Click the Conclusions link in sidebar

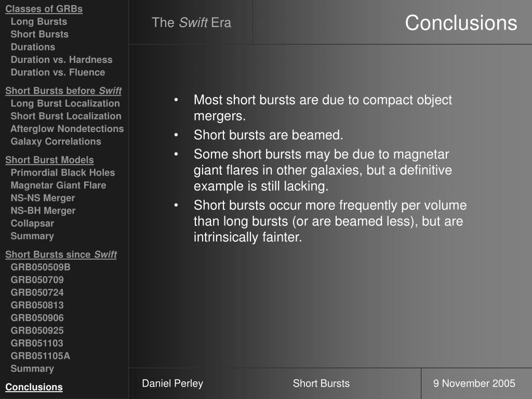(x=34, y=387)
